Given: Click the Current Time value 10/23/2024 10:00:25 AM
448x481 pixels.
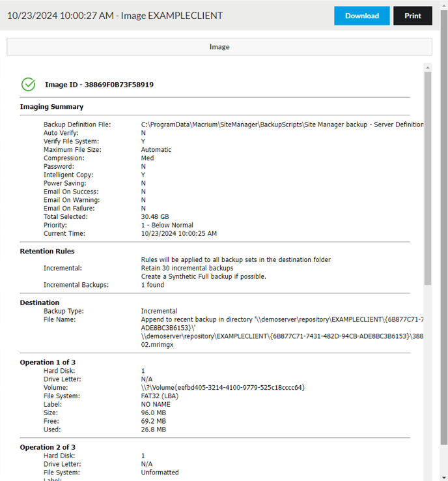Looking at the screenshot, I should click(179, 233).
